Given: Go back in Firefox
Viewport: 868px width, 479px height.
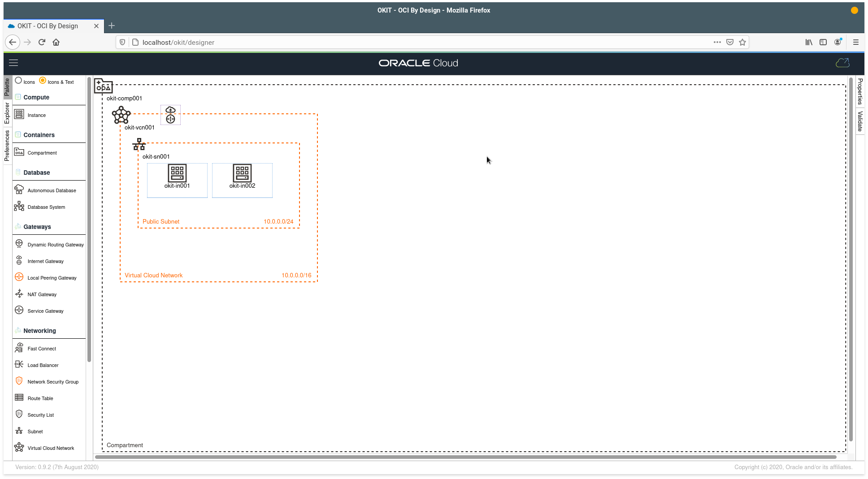Looking at the screenshot, I should pos(13,42).
